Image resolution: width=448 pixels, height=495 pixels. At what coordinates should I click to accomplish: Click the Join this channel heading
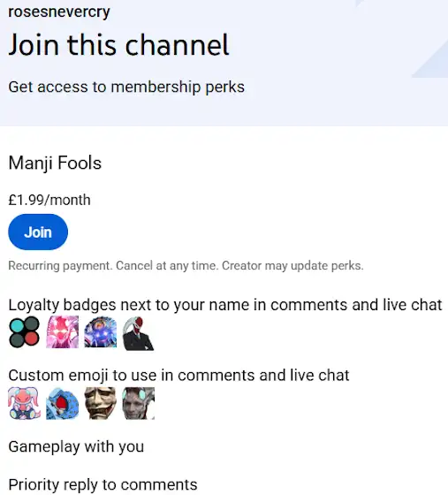[118, 45]
